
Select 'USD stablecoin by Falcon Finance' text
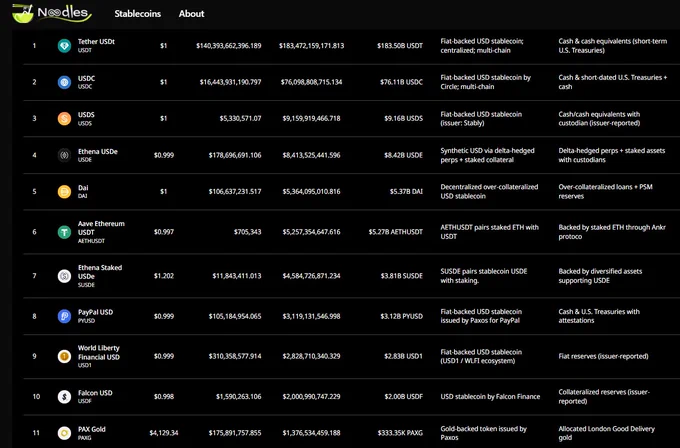click(x=490, y=396)
